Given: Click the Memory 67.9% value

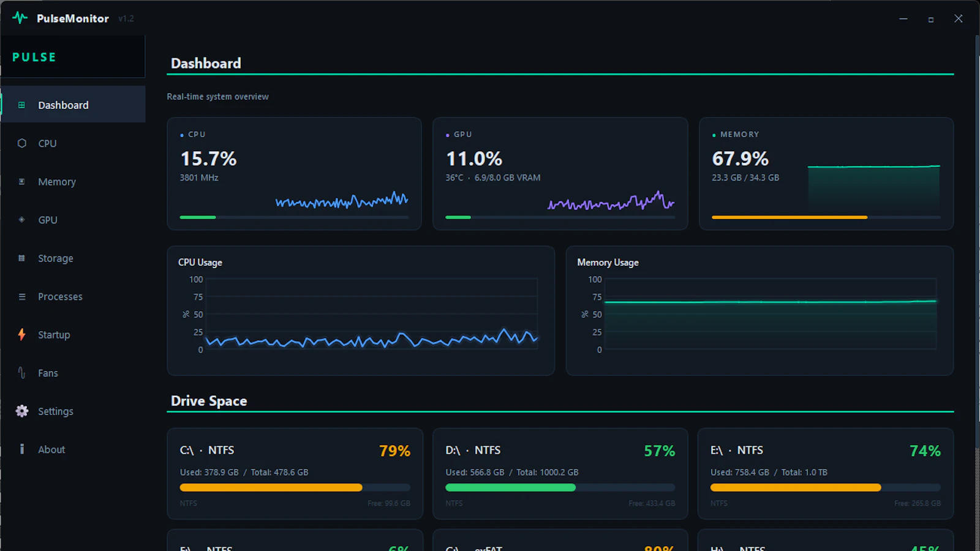Looking at the screenshot, I should click(x=740, y=159).
